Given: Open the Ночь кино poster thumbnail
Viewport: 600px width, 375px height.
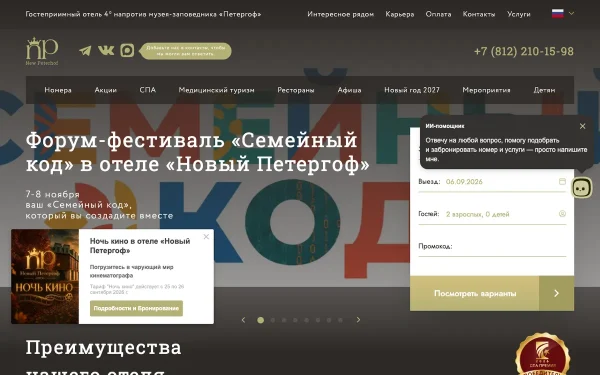Looking at the screenshot, I should tap(45, 276).
